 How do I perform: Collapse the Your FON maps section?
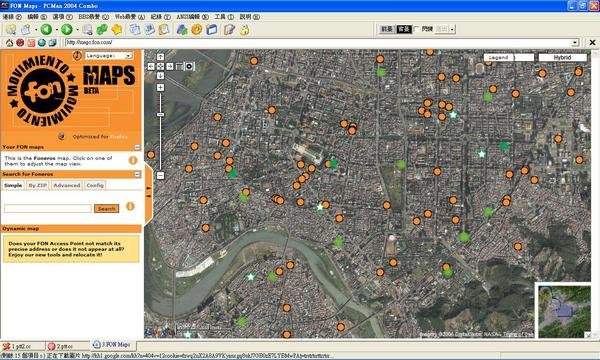[137, 147]
